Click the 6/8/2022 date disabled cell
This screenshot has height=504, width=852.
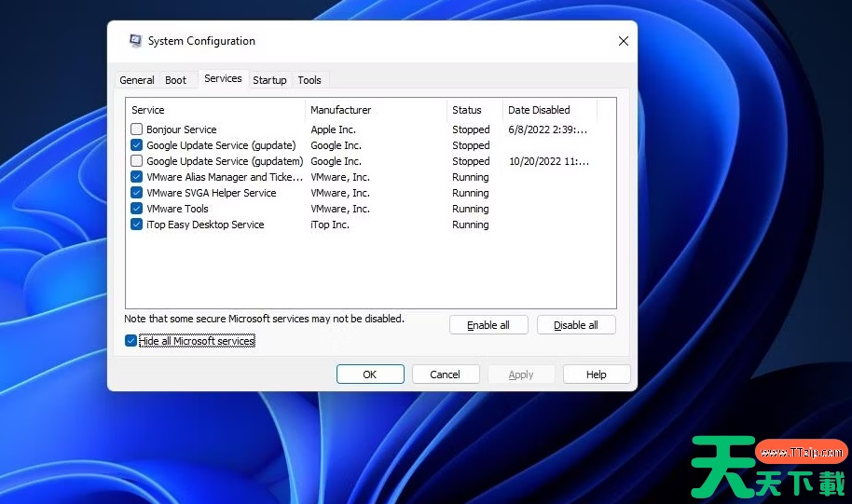[548, 129]
